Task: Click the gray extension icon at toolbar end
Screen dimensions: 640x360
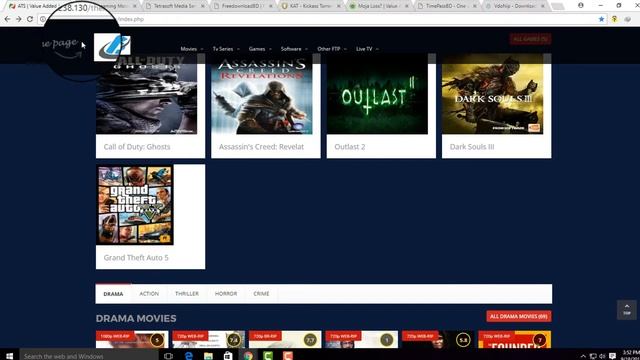Action: point(627,19)
